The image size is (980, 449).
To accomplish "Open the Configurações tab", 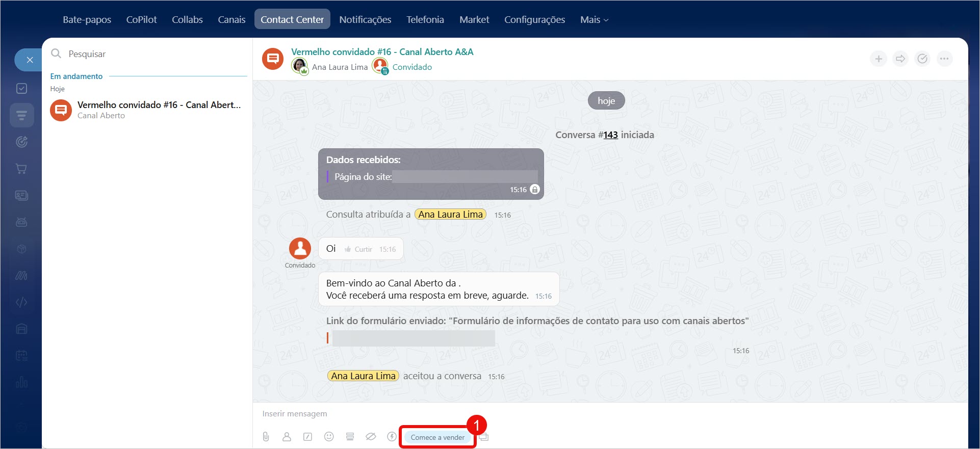I will 534,20.
